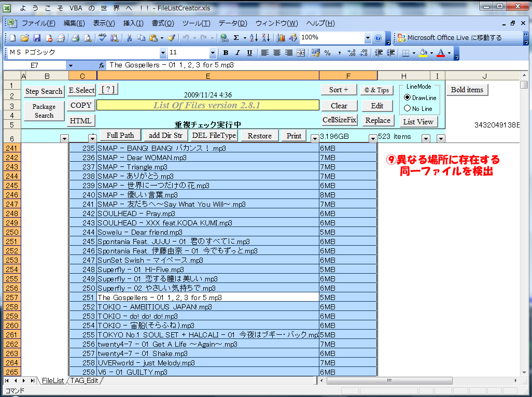The height and width of the screenshot is (397, 532).
Task: Click the Borders icon
Action: tap(405, 52)
